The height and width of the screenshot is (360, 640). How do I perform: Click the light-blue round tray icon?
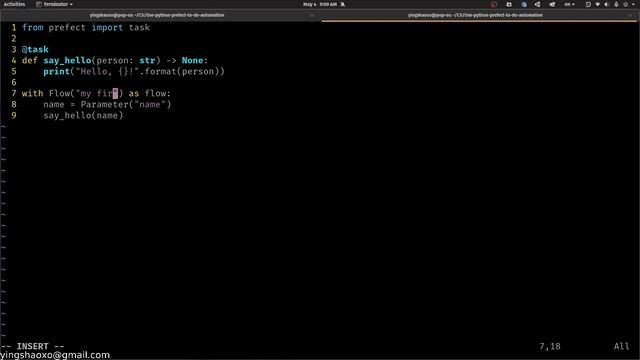[x=524, y=4]
